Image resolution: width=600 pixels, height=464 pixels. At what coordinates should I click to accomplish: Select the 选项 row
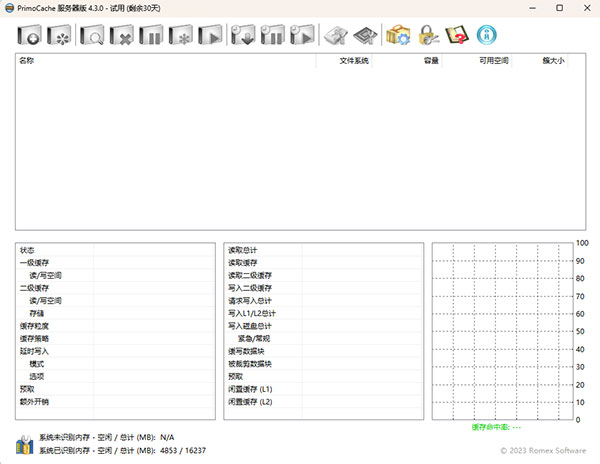115,376
